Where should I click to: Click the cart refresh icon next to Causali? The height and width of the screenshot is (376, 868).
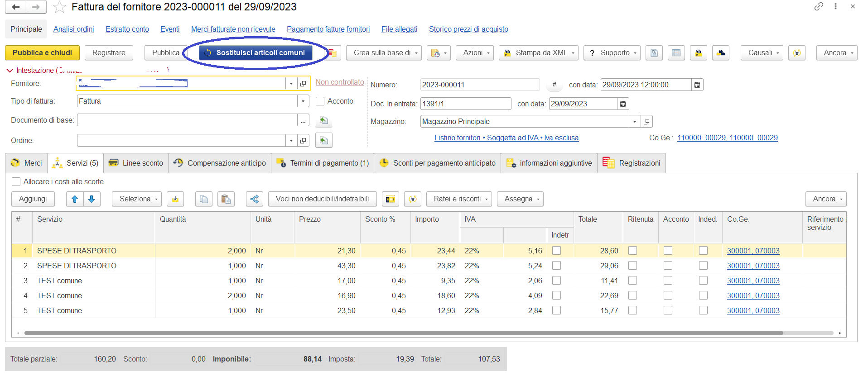[x=797, y=53]
